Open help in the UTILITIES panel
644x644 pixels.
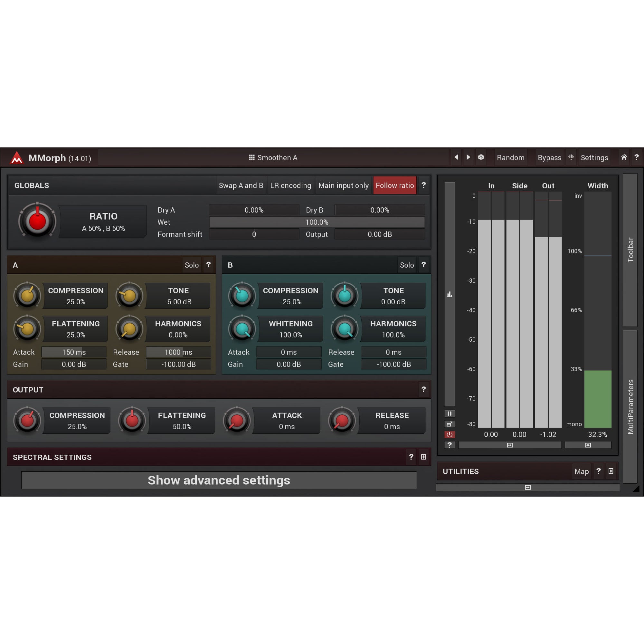point(599,471)
